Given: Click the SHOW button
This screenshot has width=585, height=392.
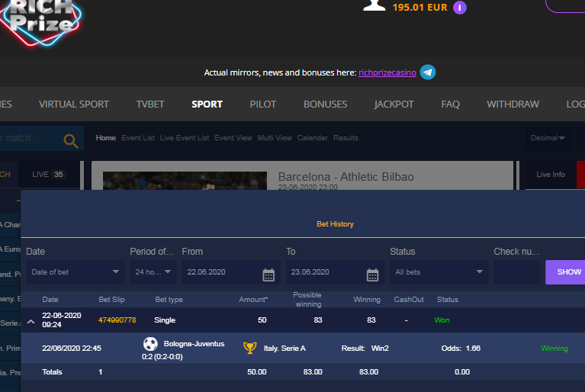Looking at the screenshot, I should coord(566,272).
